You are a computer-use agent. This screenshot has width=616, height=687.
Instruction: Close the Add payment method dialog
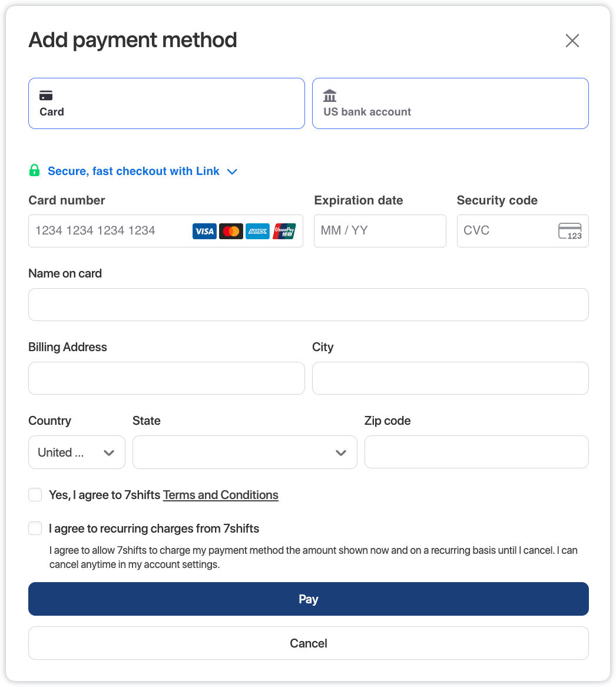coord(572,41)
